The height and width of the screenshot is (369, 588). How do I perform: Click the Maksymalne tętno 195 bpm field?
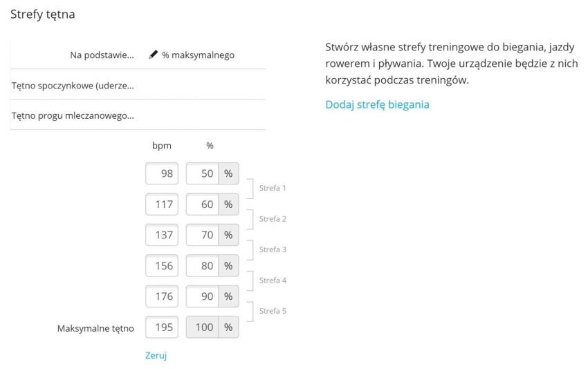162,327
